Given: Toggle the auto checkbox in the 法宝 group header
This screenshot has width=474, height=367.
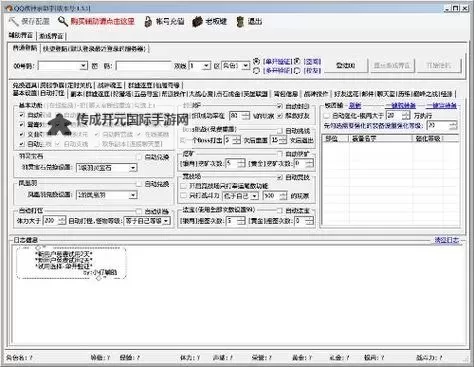Looking at the screenshot, I should tap(280, 210).
